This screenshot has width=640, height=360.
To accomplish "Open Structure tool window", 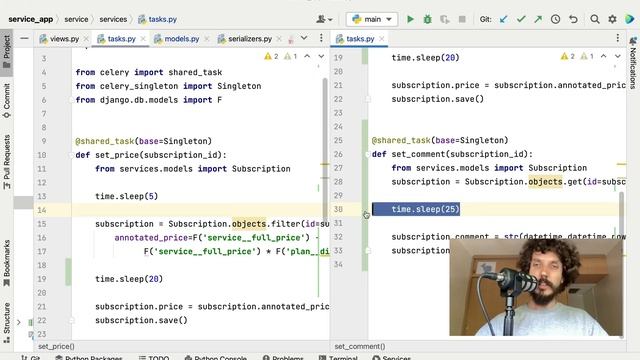I will point(7,322).
